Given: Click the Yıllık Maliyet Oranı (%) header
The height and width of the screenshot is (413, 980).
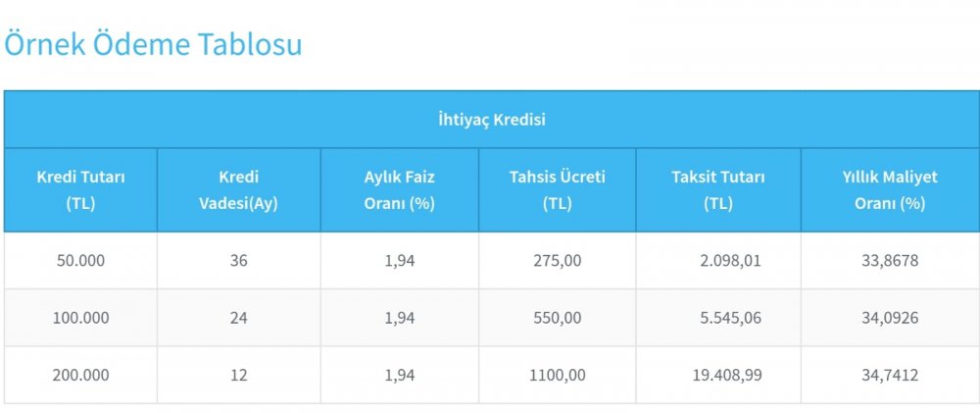Looking at the screenshot, I should pos(890,190).
